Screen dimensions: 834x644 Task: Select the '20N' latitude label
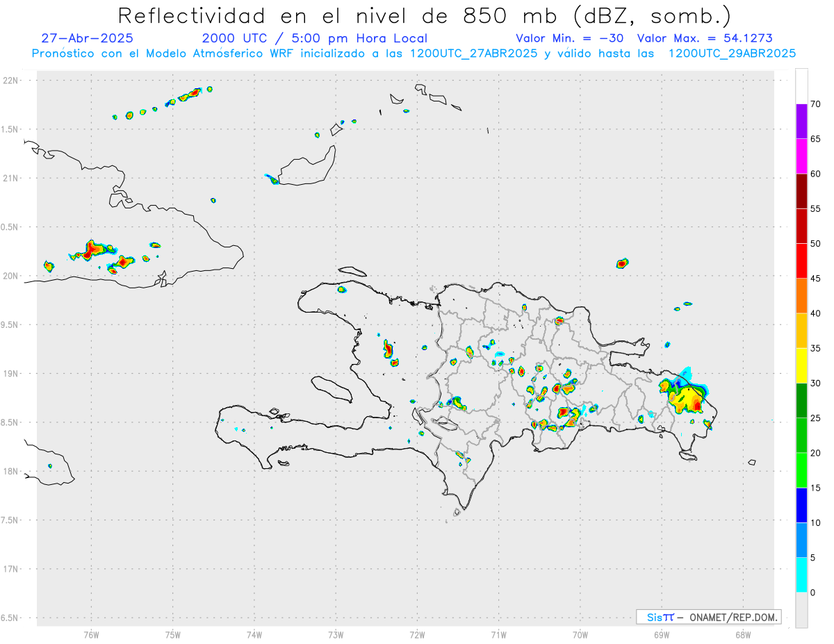[x=10, y=276]
